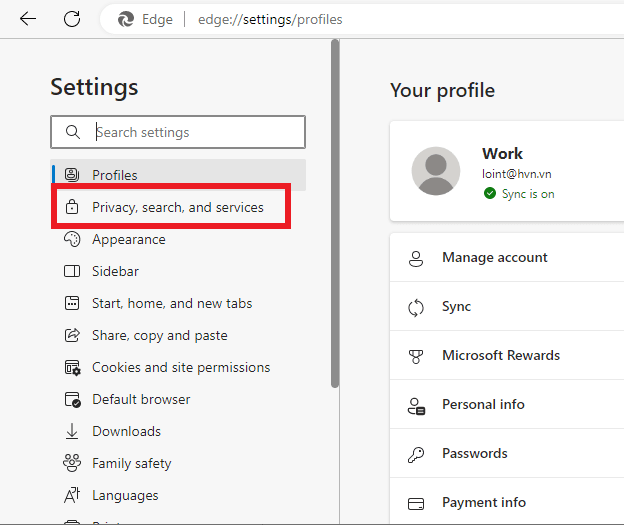Click the Appearance palette icon
The height and width of the screenshot is (525, 624).
coord(72,239)
